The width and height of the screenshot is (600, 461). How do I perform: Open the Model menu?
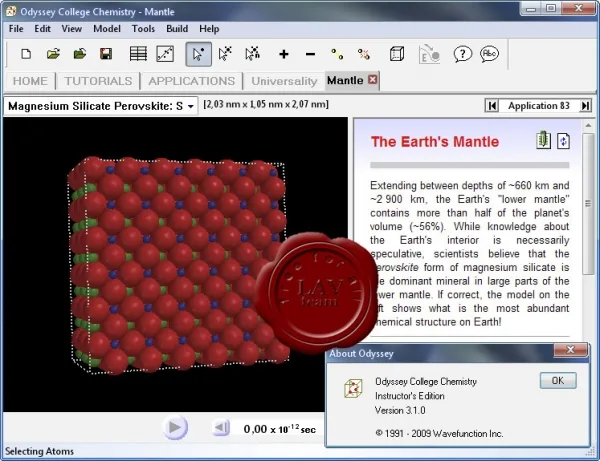(107, 29)
